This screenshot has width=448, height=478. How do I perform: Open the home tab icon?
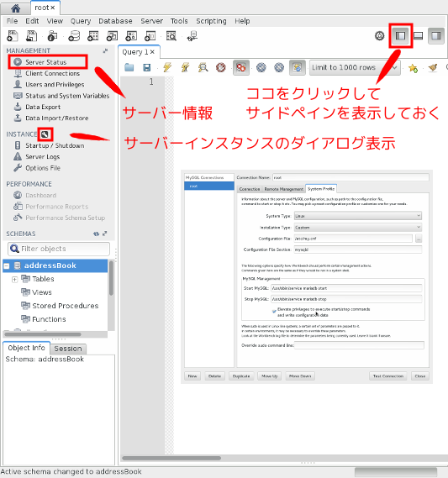(15, 8)
